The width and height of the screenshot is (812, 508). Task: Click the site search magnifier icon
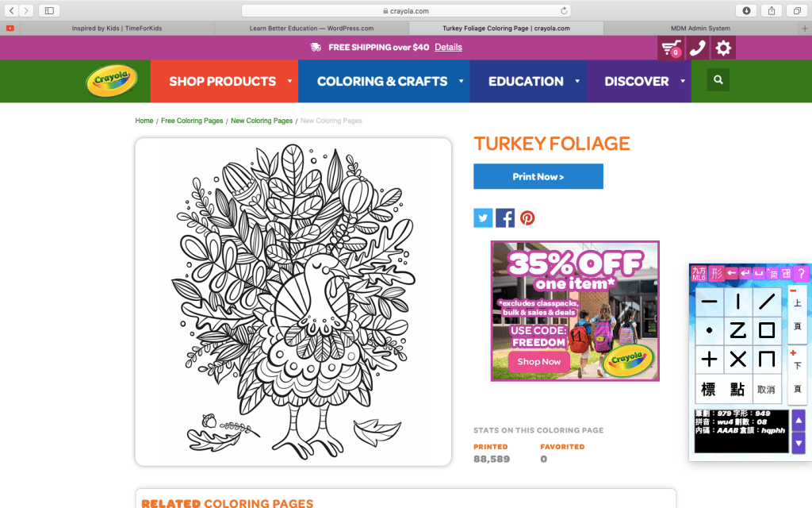click(718, 80)
